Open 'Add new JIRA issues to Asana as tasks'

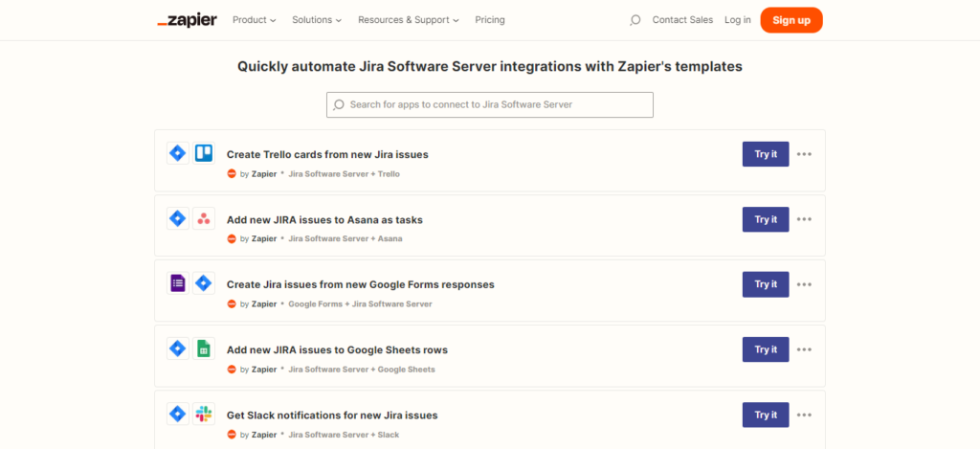[x=325, y=220]
